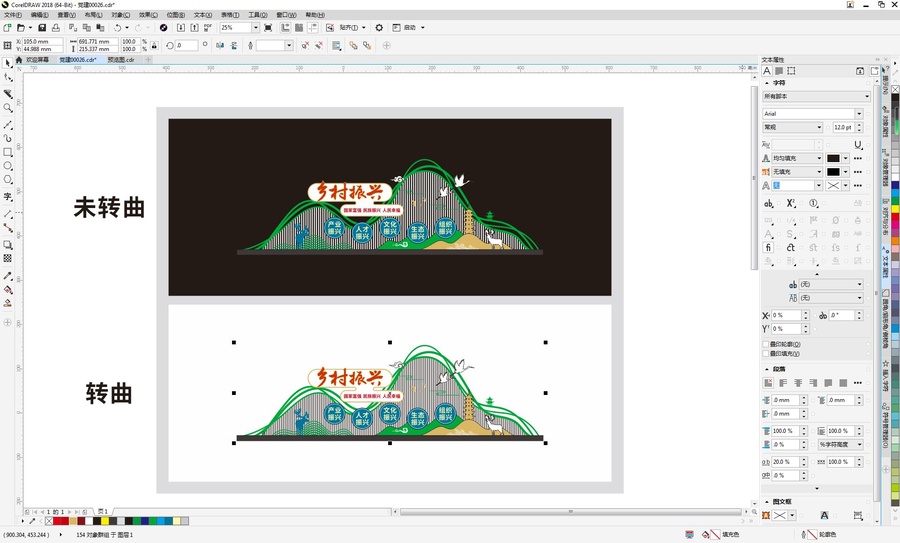Toggle the Paragraph tab icon in text properties

779,71
